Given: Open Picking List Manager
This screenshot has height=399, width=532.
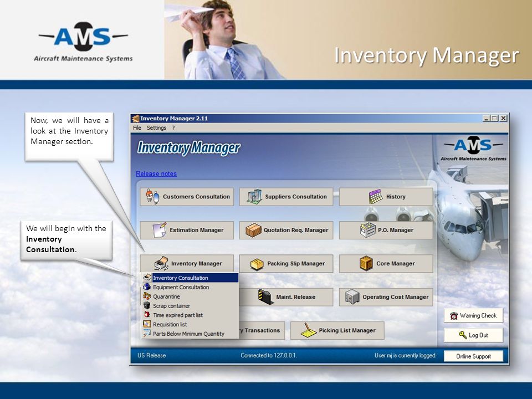Looking at the screenshot, I should coord(337,330).
